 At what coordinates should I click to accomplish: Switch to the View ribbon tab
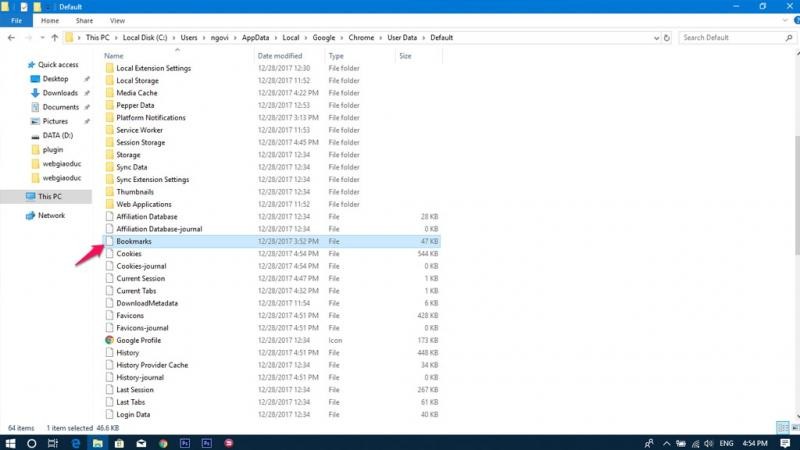coord(117,20)
